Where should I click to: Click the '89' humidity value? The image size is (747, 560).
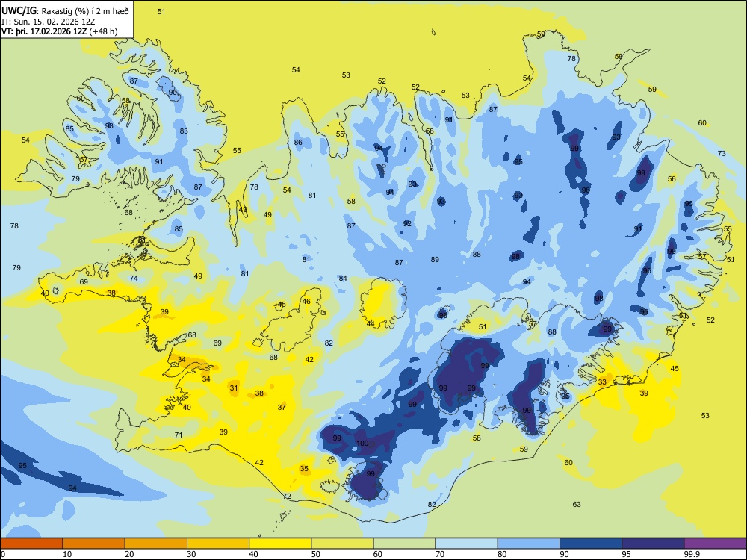coord(435,260)
